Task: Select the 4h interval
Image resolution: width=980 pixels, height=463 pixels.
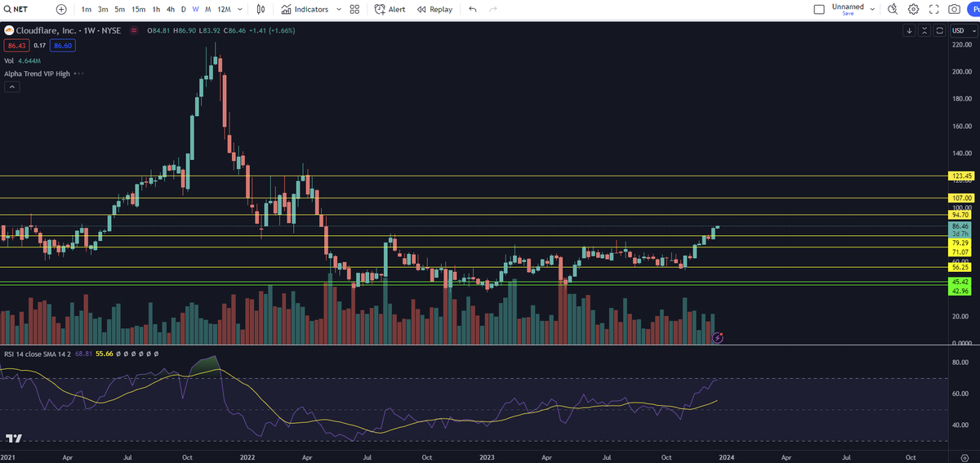Action: point(170,9)
